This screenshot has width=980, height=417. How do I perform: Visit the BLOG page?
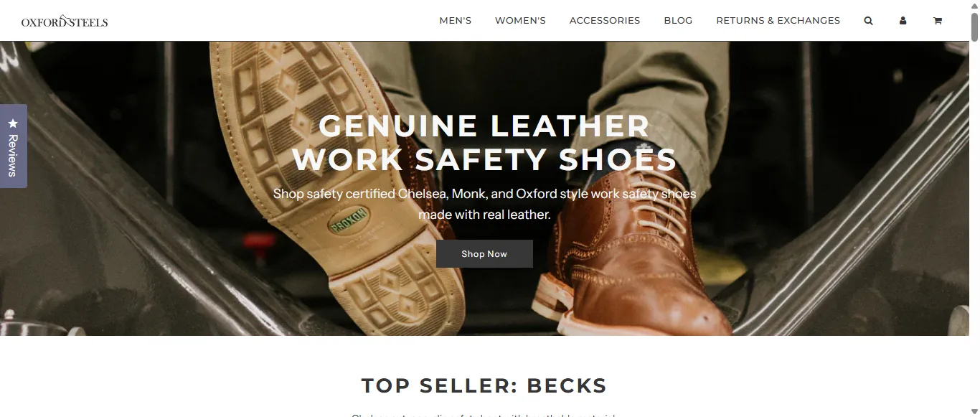[x=678, y=21]
